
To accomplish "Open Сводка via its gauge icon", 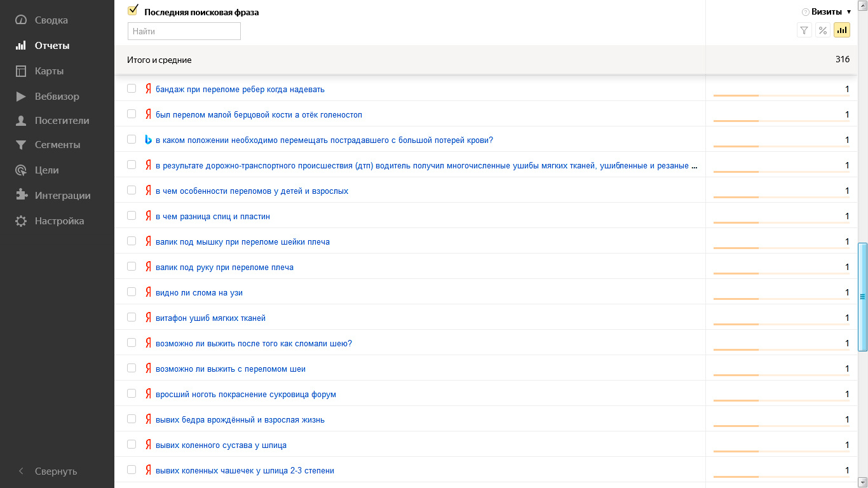I will 21,20.
